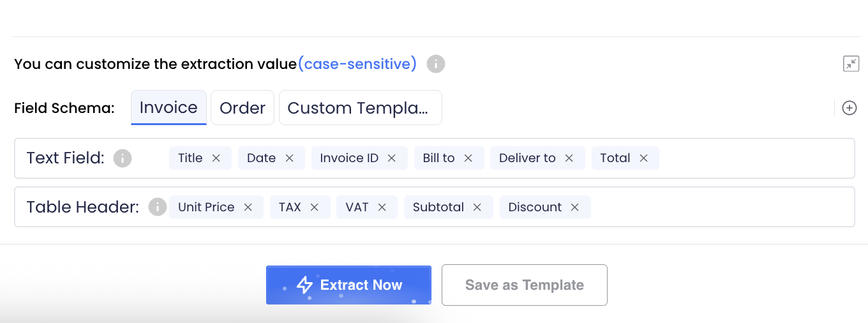The image size is (868, 323).
Task: Remove the Discount header tag
Action: tap(575, 207)
